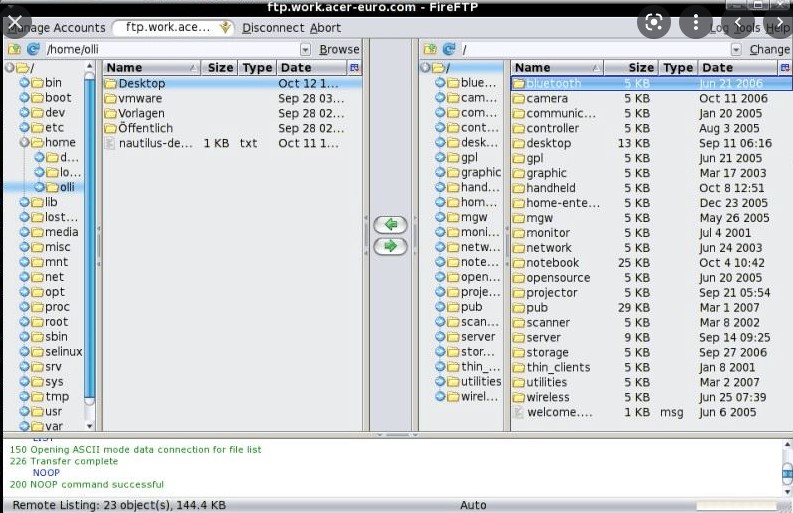Open the three-dot overlay menu
Viewport: 793px width, 513px height.
pyautogui.click(x=696, y=22)
